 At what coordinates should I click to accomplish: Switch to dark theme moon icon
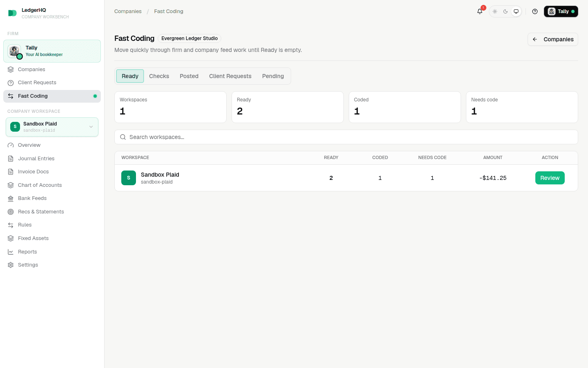pyautogui.click(x=506, y=11)
